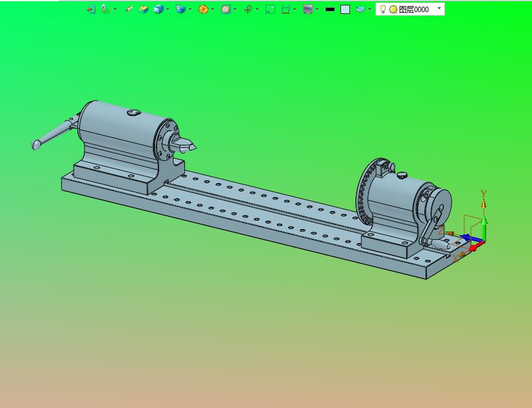The width and height of the screenshot is (532, 408).
Task: Click the yellow-top box icon
Action: tap(143, 10)
